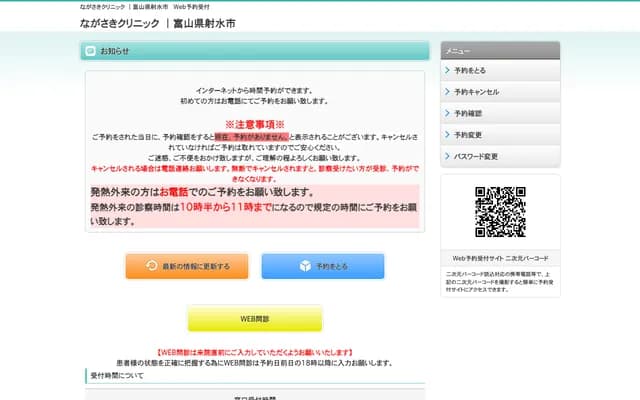Click the chevron arrow beside 予約変更

447,135
